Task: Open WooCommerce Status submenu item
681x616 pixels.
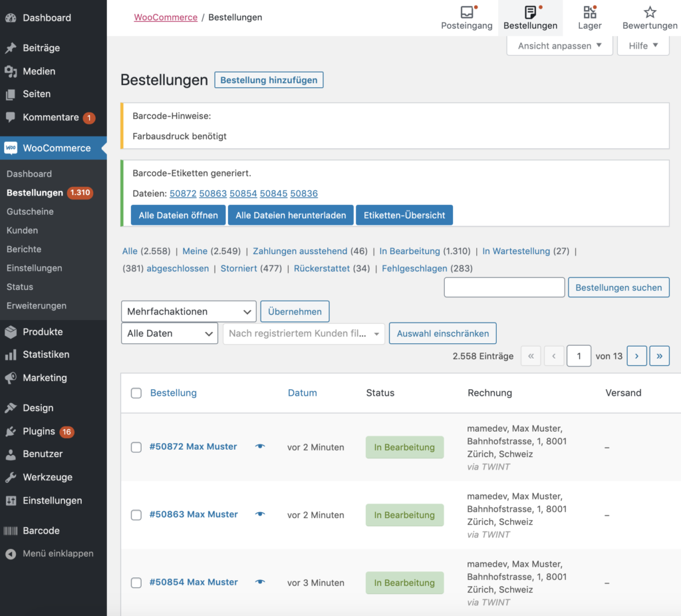Action: [x=19, y=287]
